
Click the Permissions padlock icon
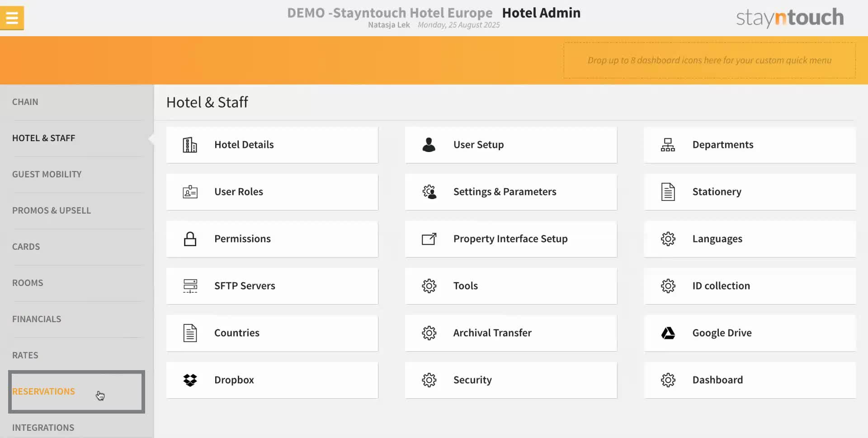(190, 239)
